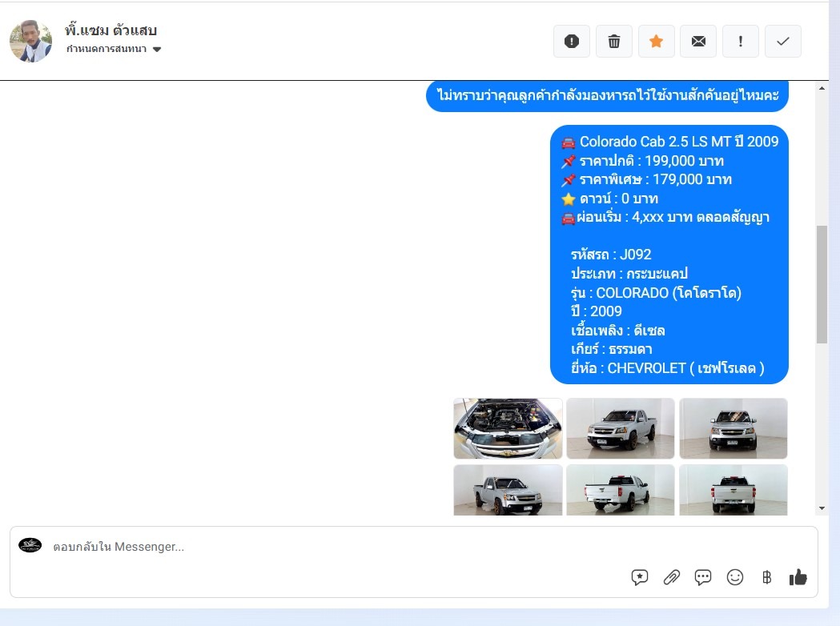The image size is (840, 626).
Task: Delete conversation using the trash icon
Action: point(614,42)
